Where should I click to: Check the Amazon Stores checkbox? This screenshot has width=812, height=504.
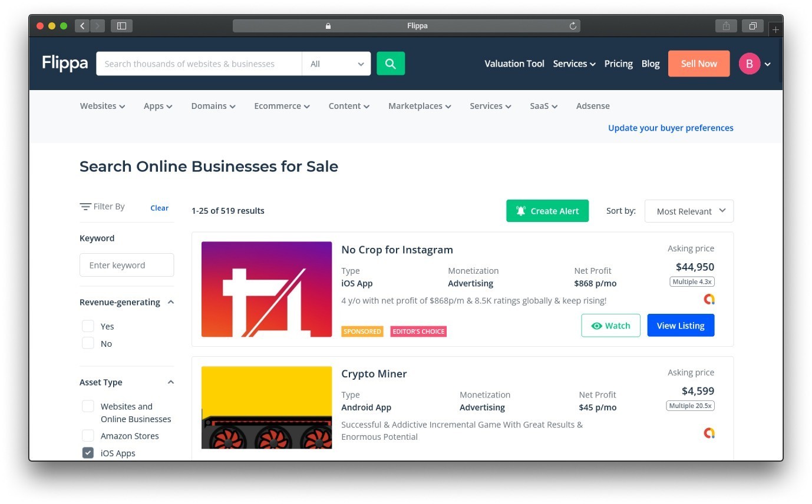(x=88, y=436)
